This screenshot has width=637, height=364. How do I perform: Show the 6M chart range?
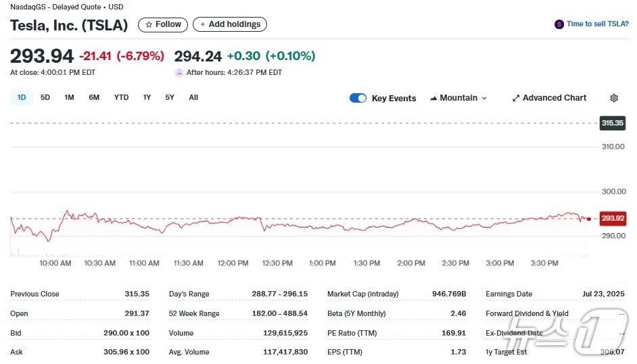click(94, 97)
